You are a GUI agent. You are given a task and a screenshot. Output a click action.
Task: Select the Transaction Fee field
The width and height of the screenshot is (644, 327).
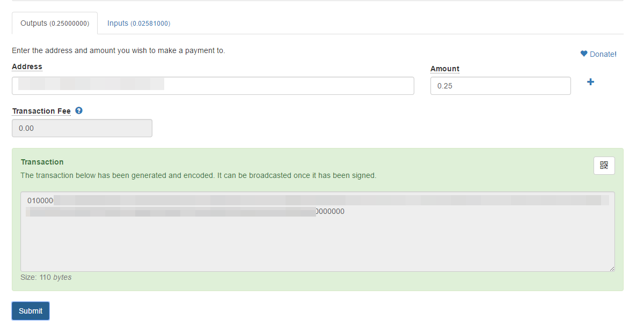(82, 128)
